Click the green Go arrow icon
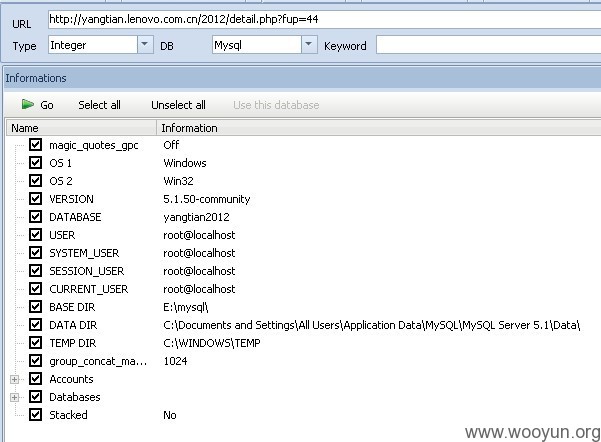 click(x=28, y=104)
